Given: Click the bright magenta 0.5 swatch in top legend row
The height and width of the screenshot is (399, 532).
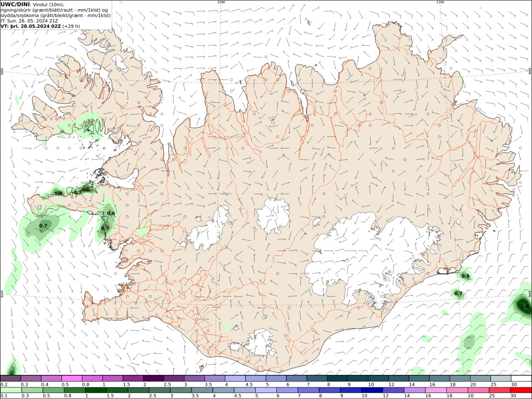Looking at the screenshot, I should (x=71, y=379).
